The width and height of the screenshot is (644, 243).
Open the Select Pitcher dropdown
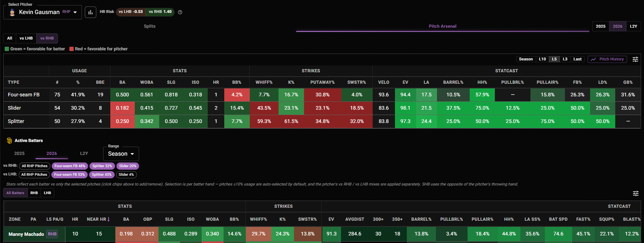pos(43,12)
